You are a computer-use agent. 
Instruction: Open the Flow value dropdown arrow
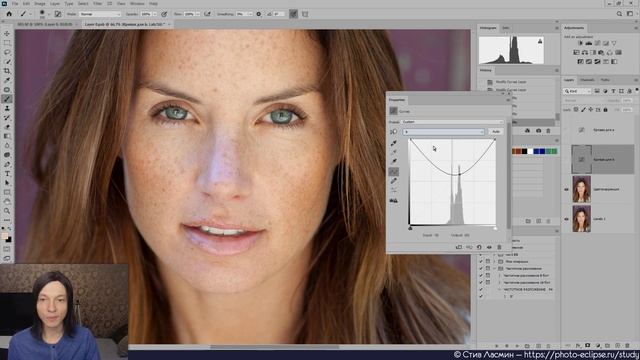[x=198, y=14]
